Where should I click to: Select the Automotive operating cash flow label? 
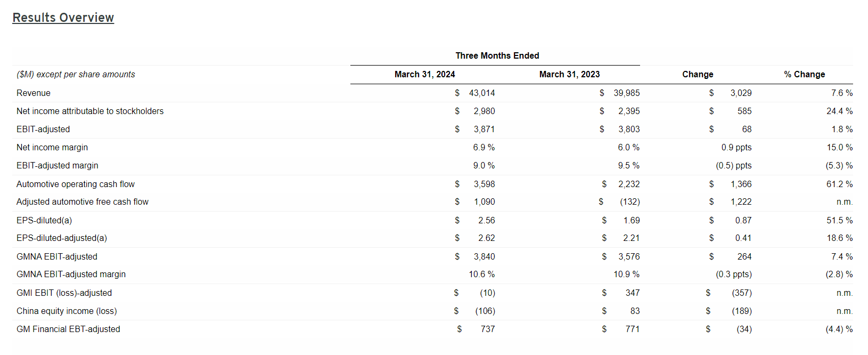(x=76, y=184)
